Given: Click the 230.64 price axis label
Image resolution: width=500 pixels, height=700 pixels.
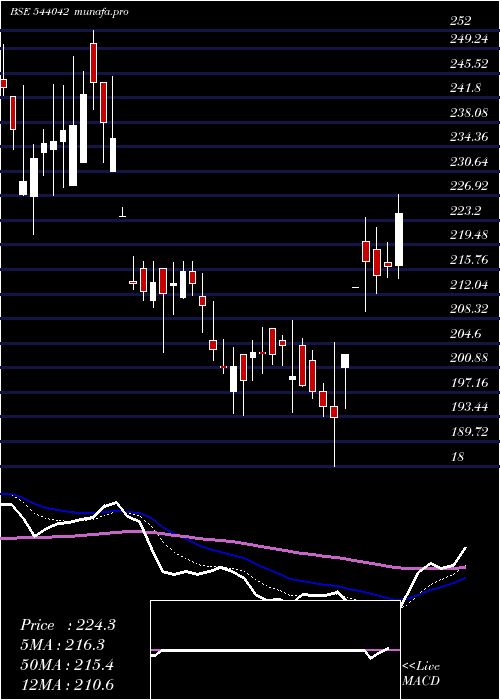Looking at the screenshot, I should [x=468, y=162].
